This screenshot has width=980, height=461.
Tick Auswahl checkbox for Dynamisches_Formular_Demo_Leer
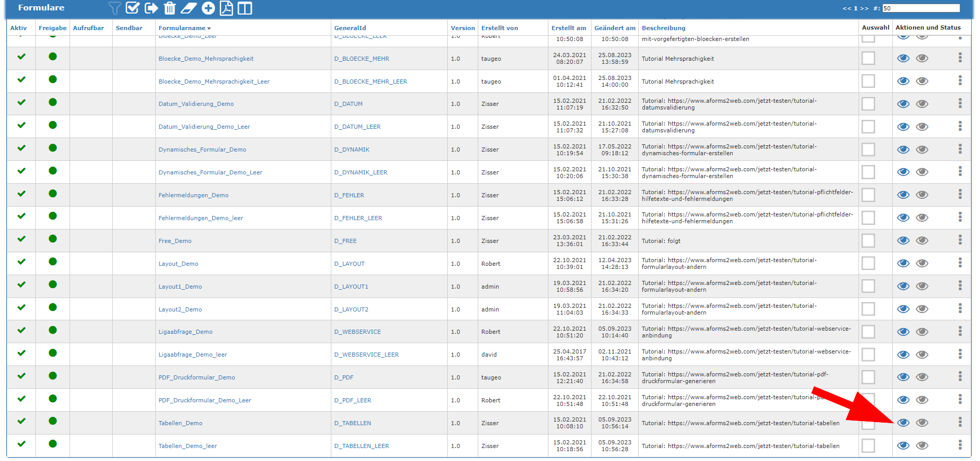click(868, 172)
